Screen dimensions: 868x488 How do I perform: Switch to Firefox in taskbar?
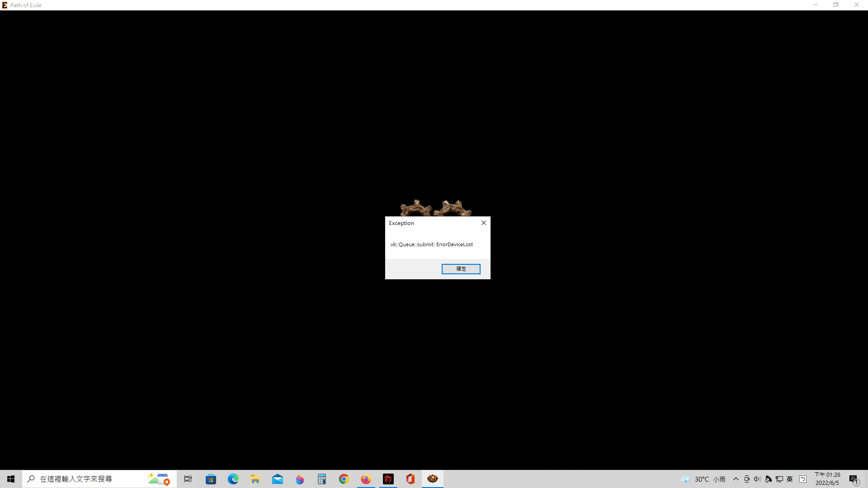[366, 479]
